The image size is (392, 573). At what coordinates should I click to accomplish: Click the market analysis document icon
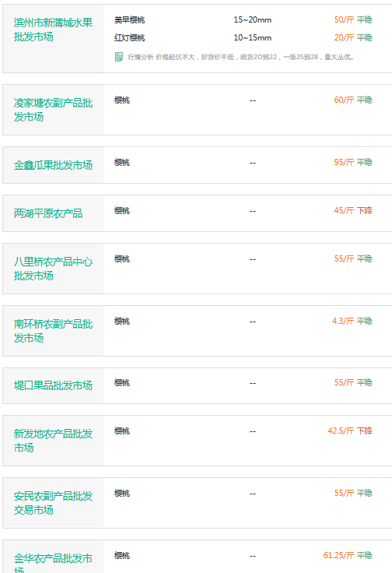(x=119, y=57)
